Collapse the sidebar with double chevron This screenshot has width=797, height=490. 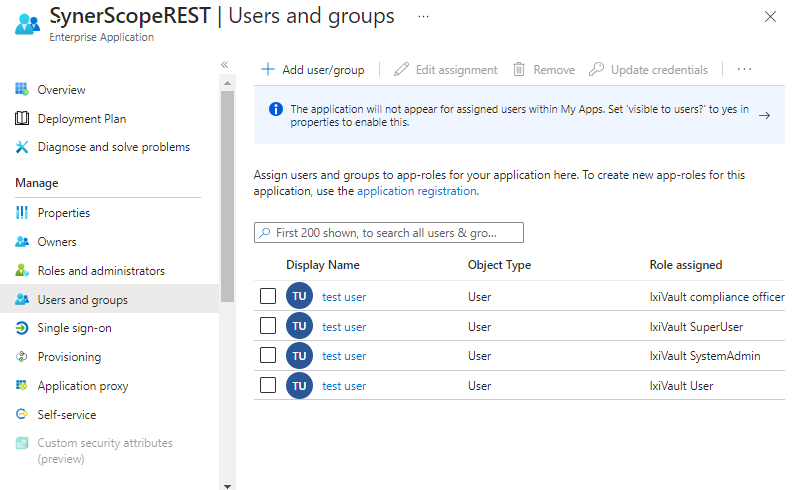[x=225, y=65]
